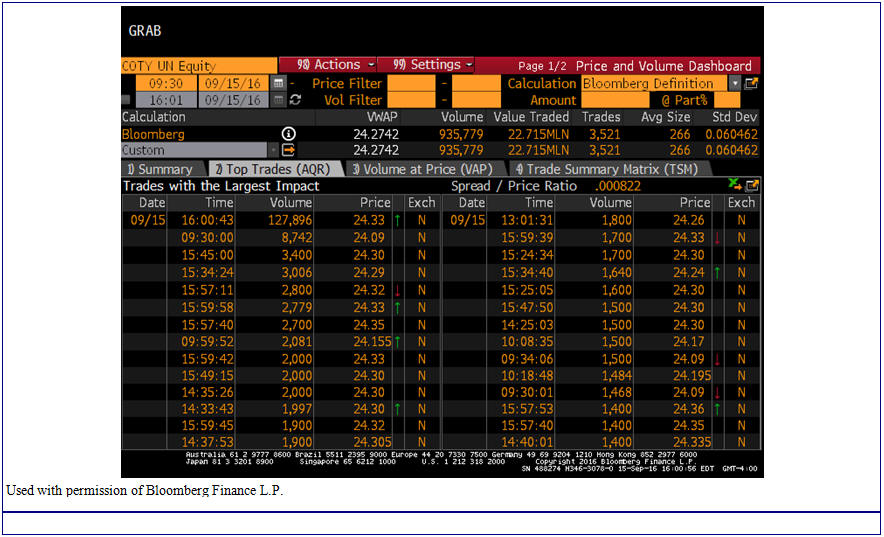Expand the Actions dropdown menu

pos(328,65)
